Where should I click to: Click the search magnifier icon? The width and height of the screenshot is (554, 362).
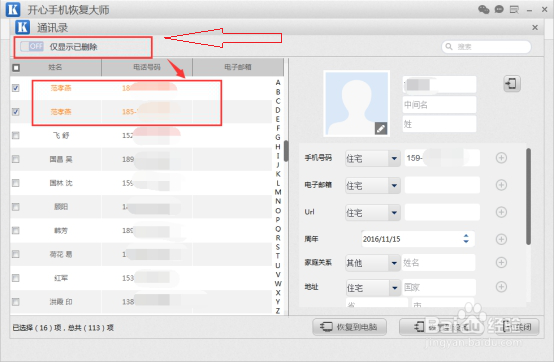(x=449, y=47)
